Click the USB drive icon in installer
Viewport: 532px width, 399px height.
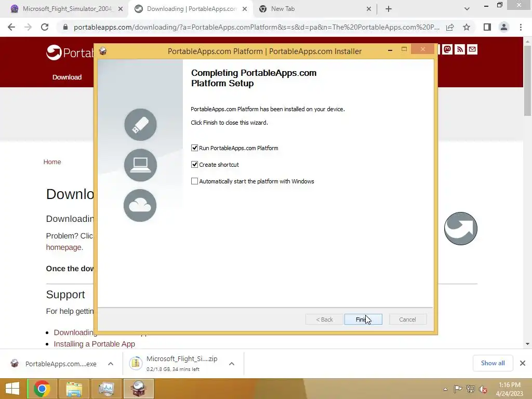tap(140, 125)
